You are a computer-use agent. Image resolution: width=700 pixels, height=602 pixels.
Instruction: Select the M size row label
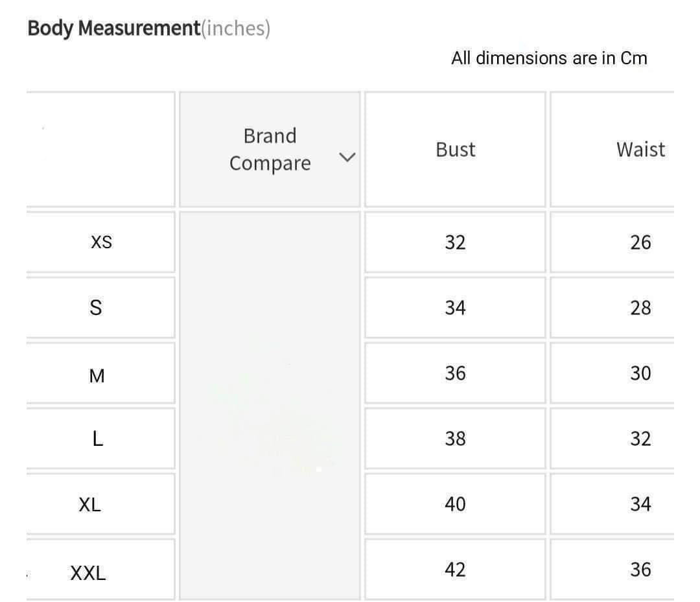point(97,375)
